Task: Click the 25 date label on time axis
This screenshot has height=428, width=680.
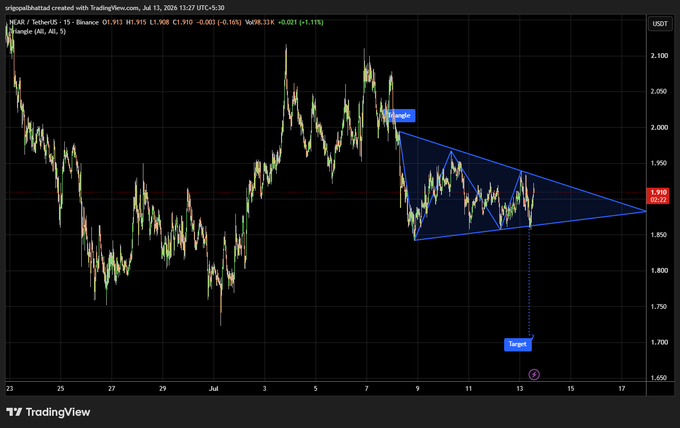Action: 61,389
